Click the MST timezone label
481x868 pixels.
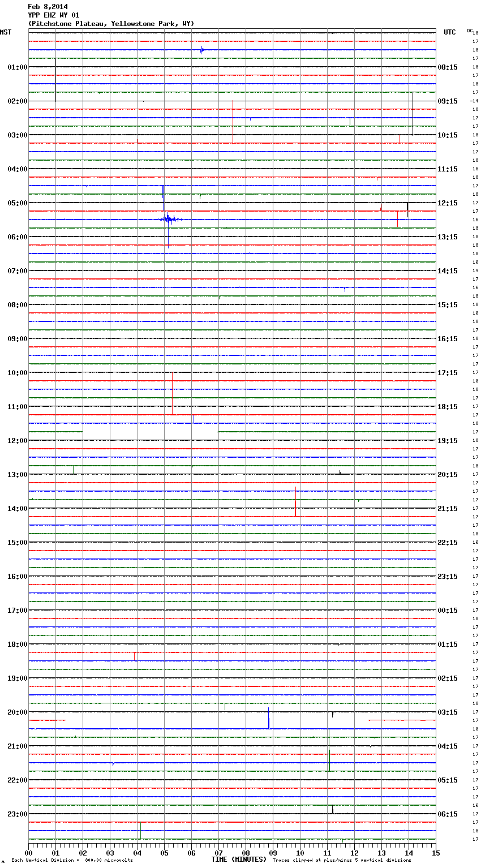(x=6, y=32)
